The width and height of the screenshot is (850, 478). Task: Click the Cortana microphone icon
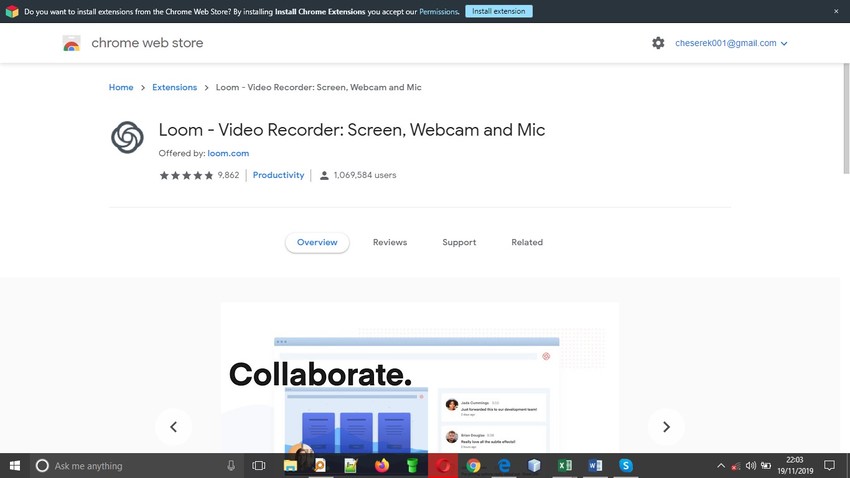click(231, 466)
